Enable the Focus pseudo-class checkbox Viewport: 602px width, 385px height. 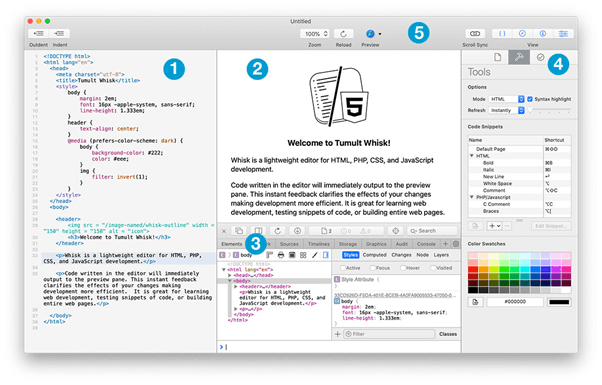pos(373,268)
